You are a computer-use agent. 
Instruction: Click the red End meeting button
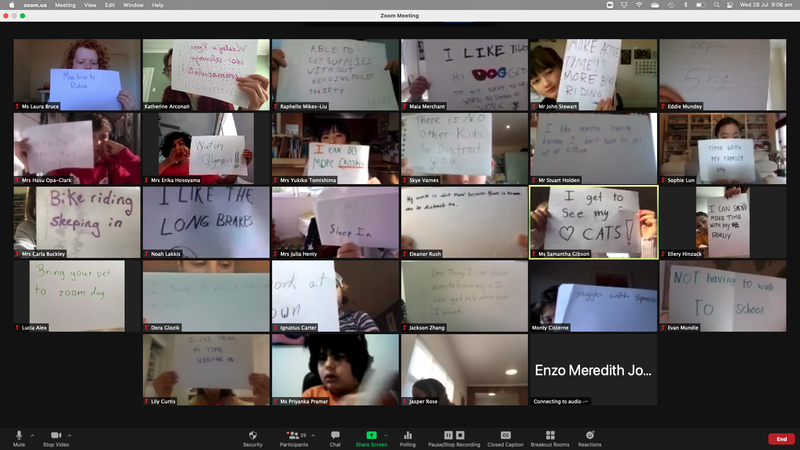pos(781,439)
